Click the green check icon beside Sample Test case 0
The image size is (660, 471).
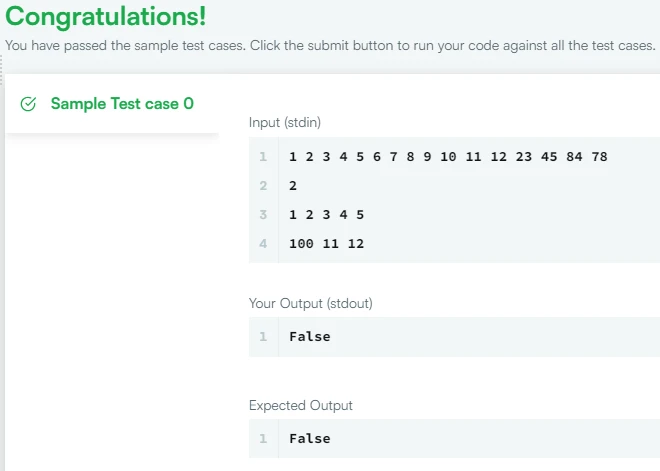(x=28, y=104)
